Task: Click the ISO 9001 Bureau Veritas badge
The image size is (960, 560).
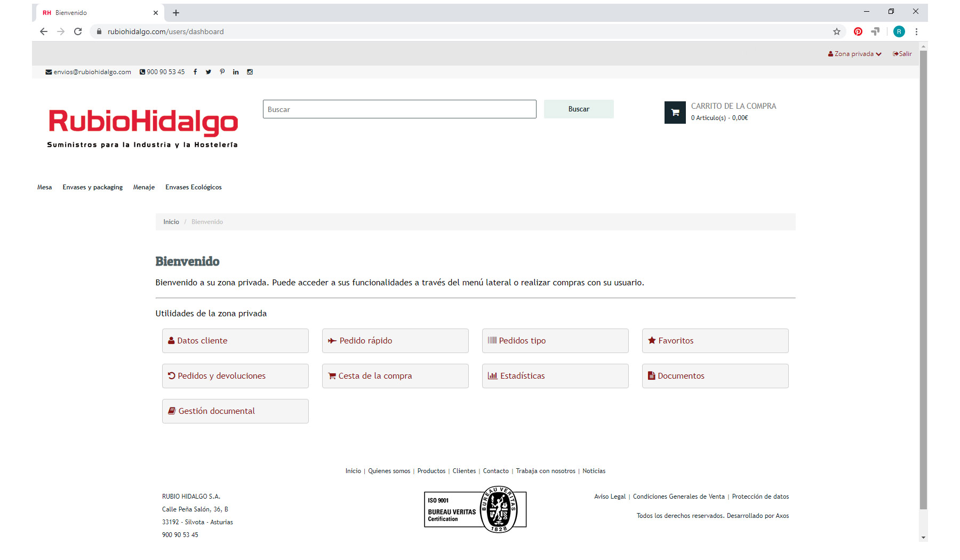Action: (475, 509)
